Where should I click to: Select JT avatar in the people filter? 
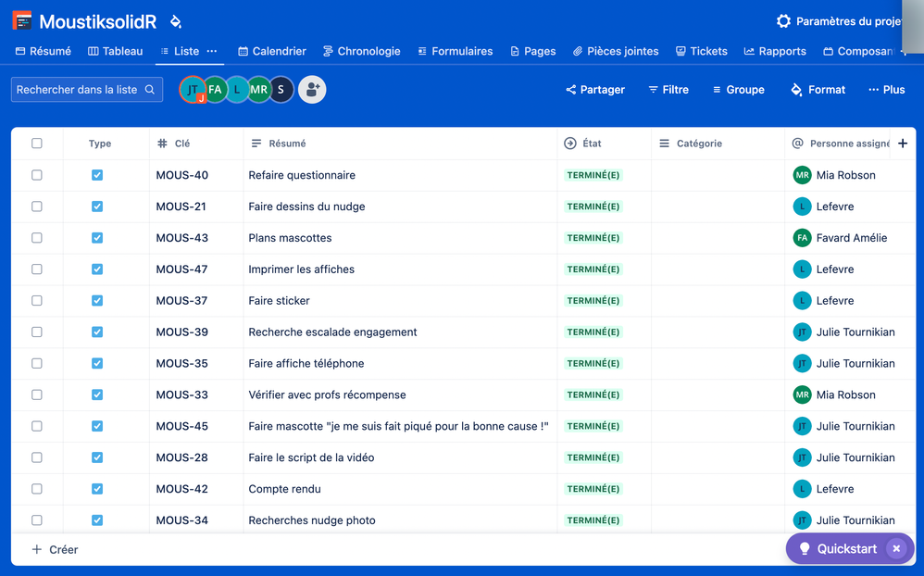(x=192, y=90)
